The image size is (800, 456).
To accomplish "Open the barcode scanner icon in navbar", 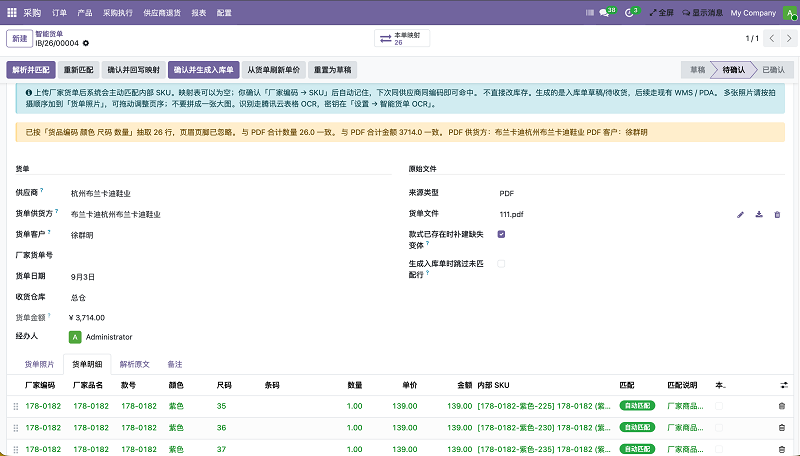I will tap(590, 13).
